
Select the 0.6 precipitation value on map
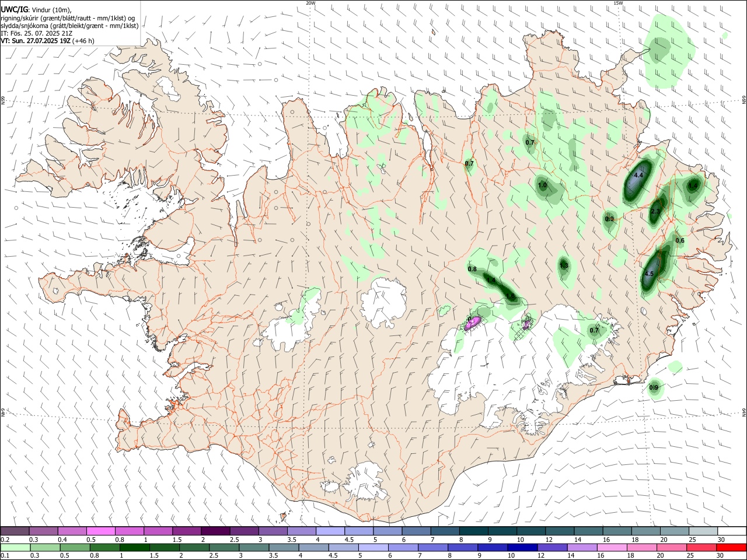click(680, 240)
